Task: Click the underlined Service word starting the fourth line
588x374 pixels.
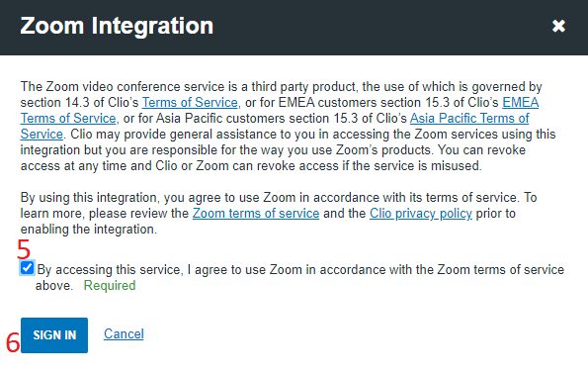Action: click(42, 134)
